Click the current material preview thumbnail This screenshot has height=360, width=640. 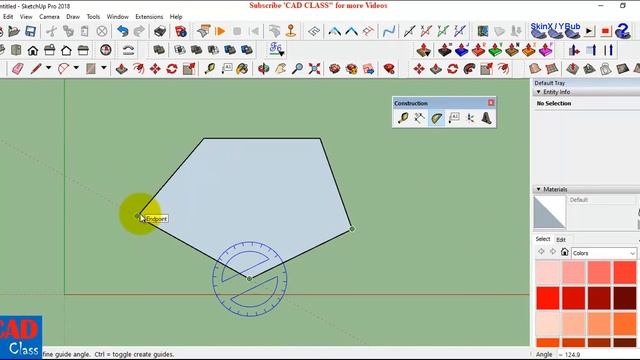pyautogui.click(x=549, y=213)
